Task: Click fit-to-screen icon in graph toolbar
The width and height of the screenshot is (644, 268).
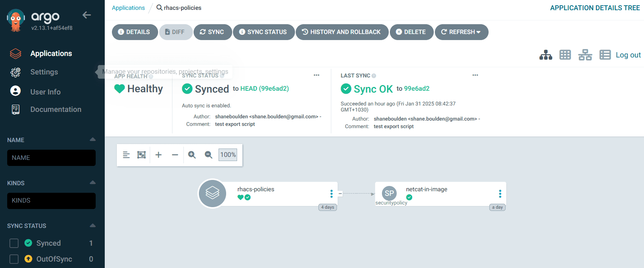Action: pos(141,155)
